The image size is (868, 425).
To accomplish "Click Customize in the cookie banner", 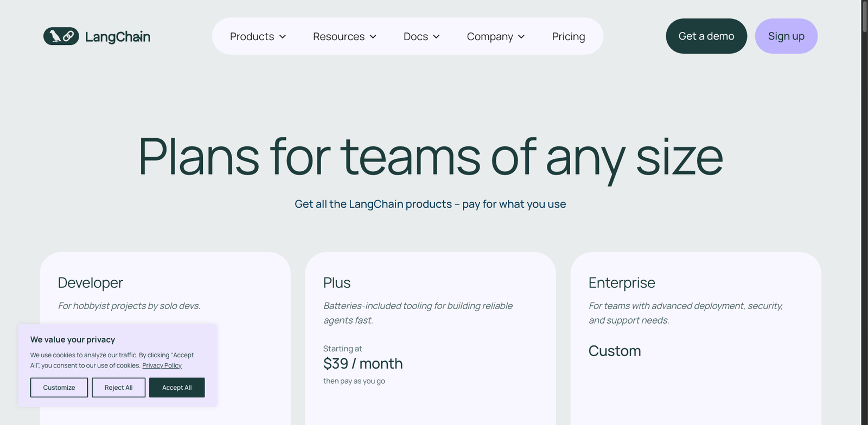I will (x=59, y=388).
